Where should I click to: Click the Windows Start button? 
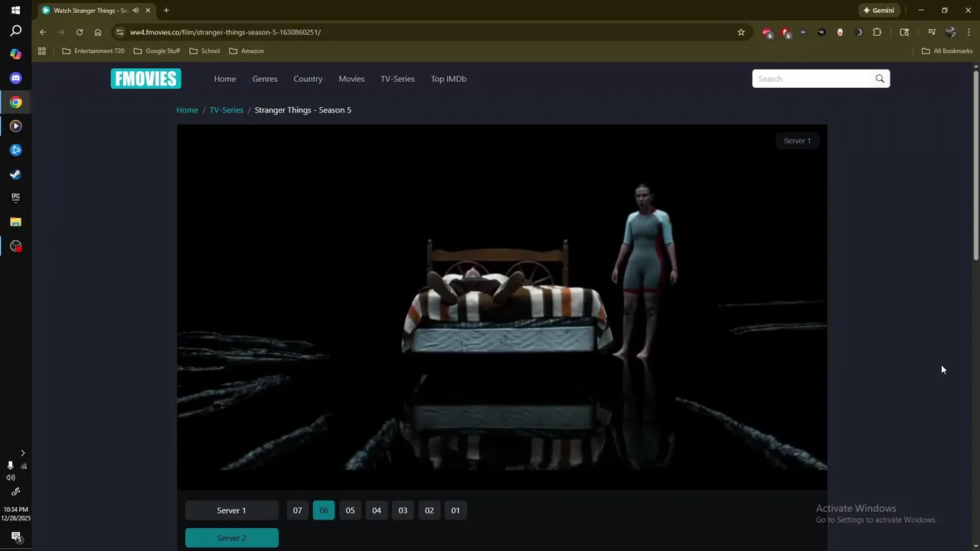pyautogui.click(x=15, y=10)
